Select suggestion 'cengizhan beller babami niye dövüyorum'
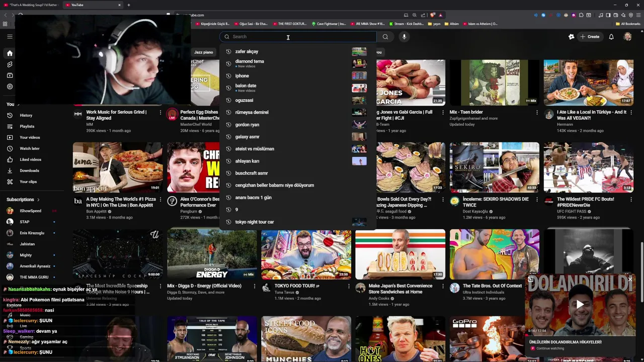The height and width of the screenshot is (362, 644). (x=298, y=185)
